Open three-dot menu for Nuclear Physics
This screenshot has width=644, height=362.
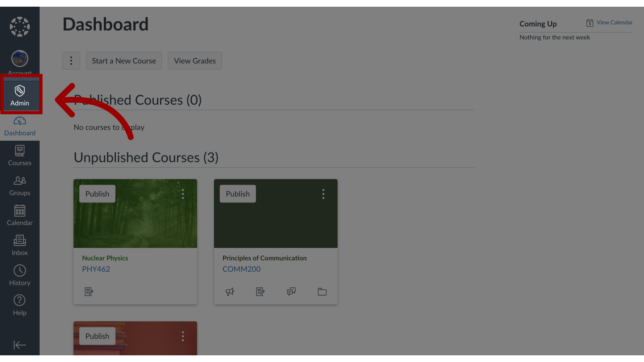[x=183, y=194]
